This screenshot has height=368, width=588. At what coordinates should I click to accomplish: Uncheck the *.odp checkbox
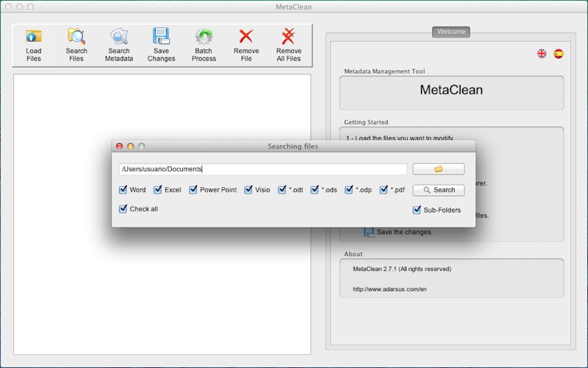pyautogui.click(x=348, y=190)
